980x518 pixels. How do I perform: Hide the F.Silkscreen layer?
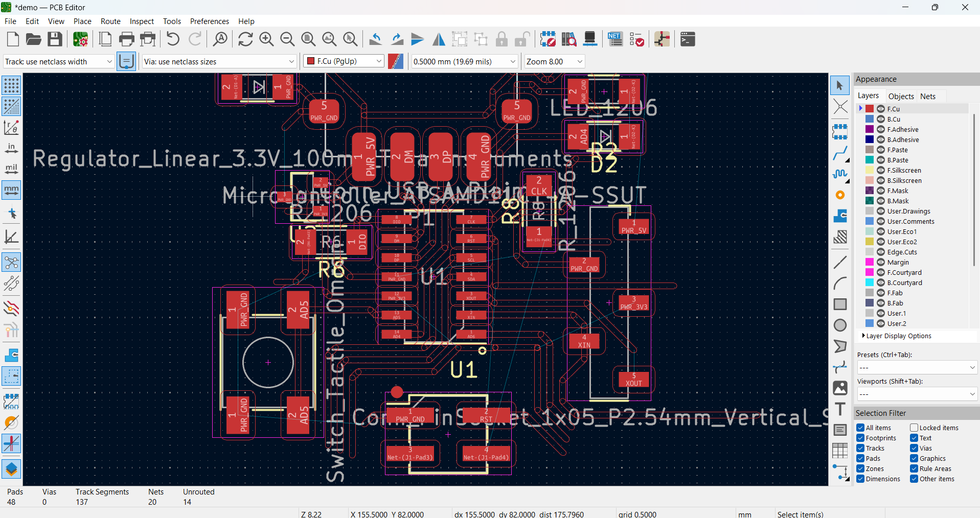tap(881, 170)
